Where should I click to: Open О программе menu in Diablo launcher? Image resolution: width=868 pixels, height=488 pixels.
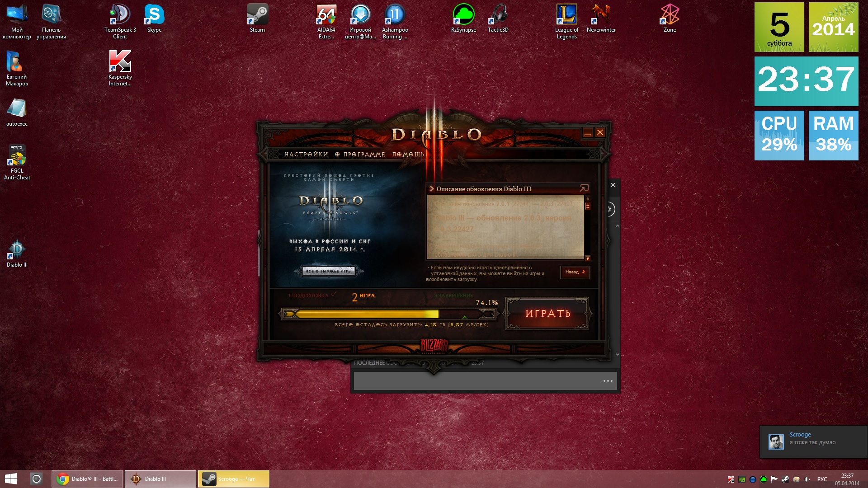pos(360,155)
